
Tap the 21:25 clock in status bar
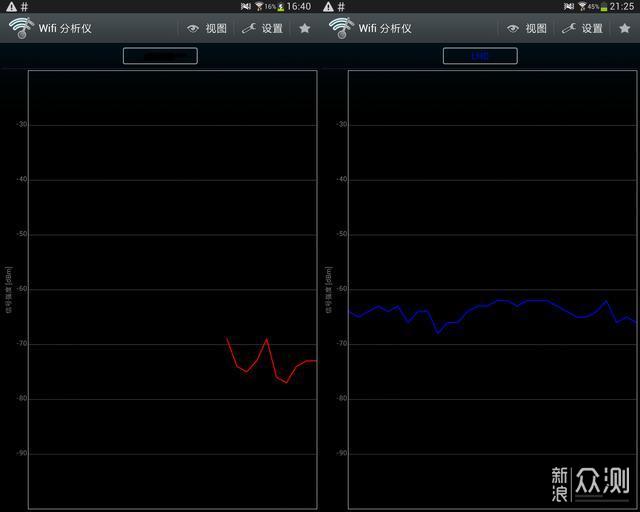click(621, 6)
